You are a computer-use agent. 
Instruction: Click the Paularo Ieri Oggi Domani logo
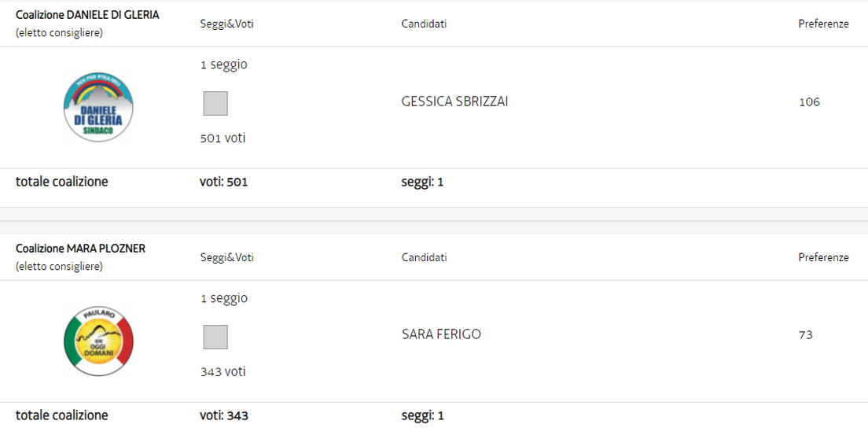tap(98, 341)
